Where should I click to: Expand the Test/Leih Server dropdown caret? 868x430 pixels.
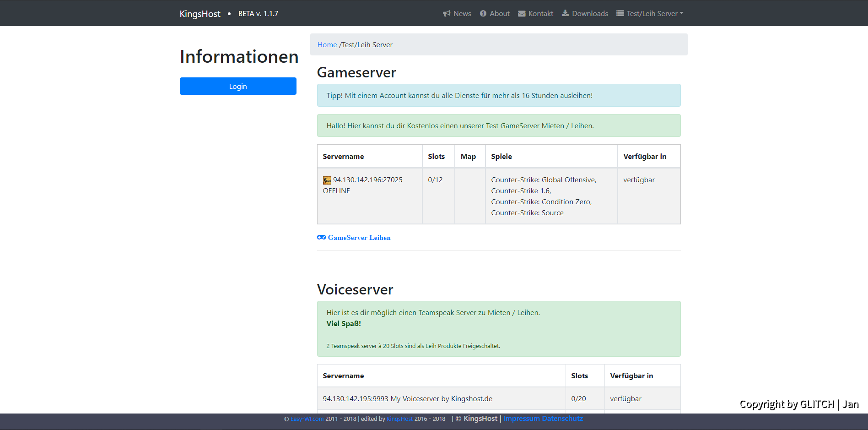point(681,13)
